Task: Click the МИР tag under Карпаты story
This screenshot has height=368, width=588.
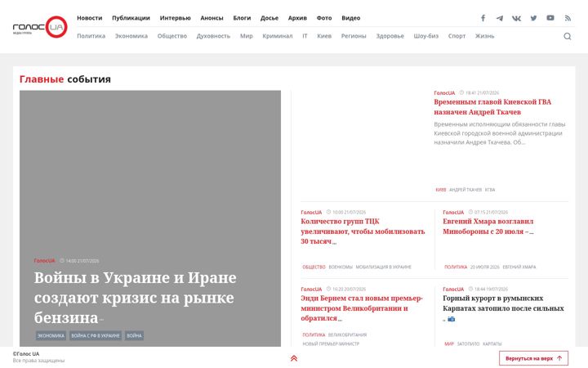Action: pyautogui.click(x=449, y=344)
